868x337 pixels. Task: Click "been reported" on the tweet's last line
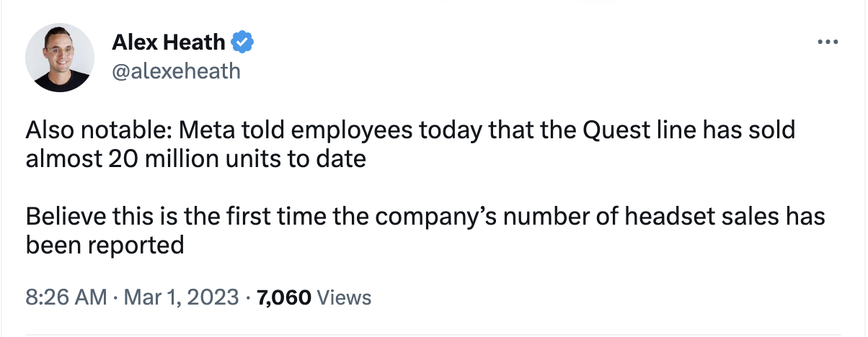tap(105, 246)
